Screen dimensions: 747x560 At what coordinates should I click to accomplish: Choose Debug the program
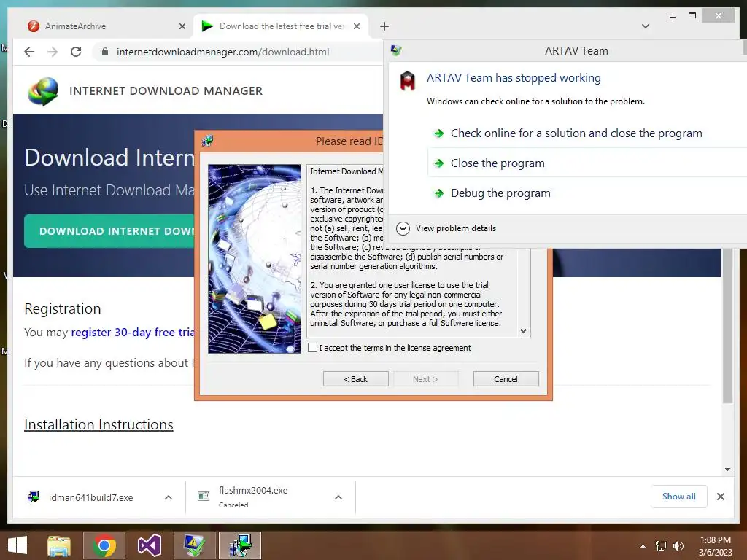500,193
